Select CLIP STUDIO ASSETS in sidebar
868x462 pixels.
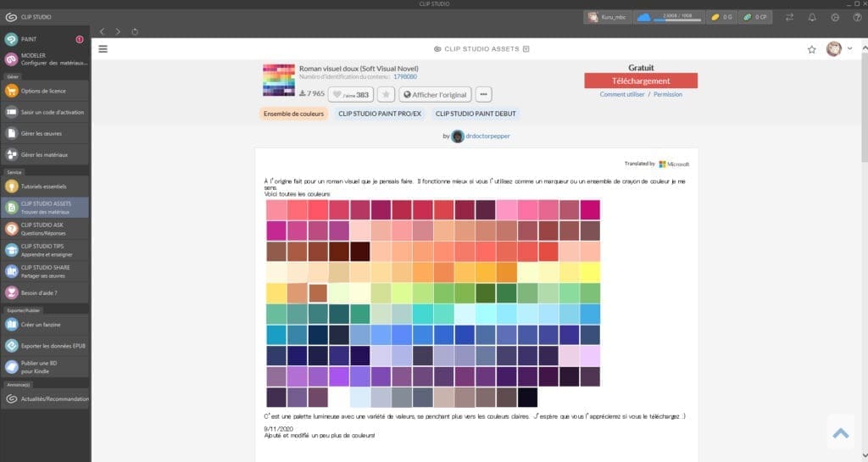[x=44, y=208]
